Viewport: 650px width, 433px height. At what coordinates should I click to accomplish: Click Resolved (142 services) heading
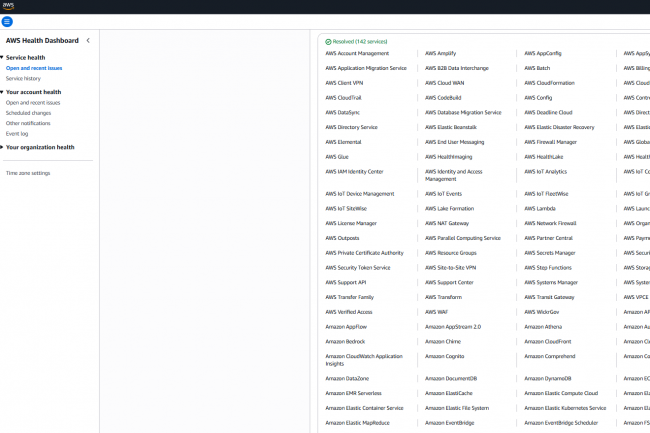click(x=360, y=42)
